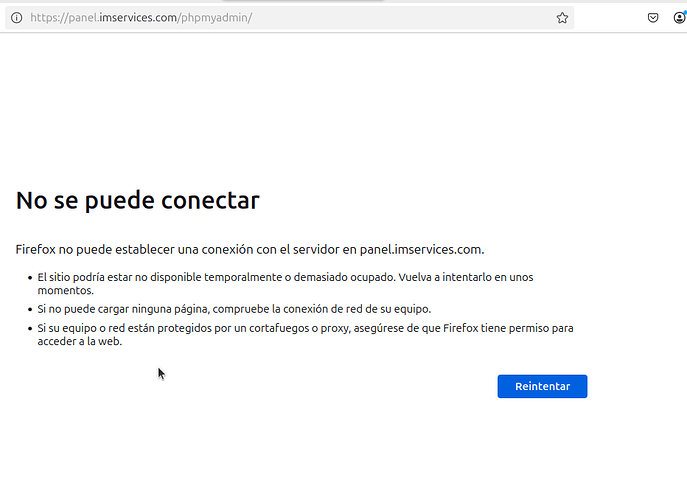The image size is (687, 500).
Task: Click the bullet 'El sitio podría estar no disponible'
Action: coord(285,284)
